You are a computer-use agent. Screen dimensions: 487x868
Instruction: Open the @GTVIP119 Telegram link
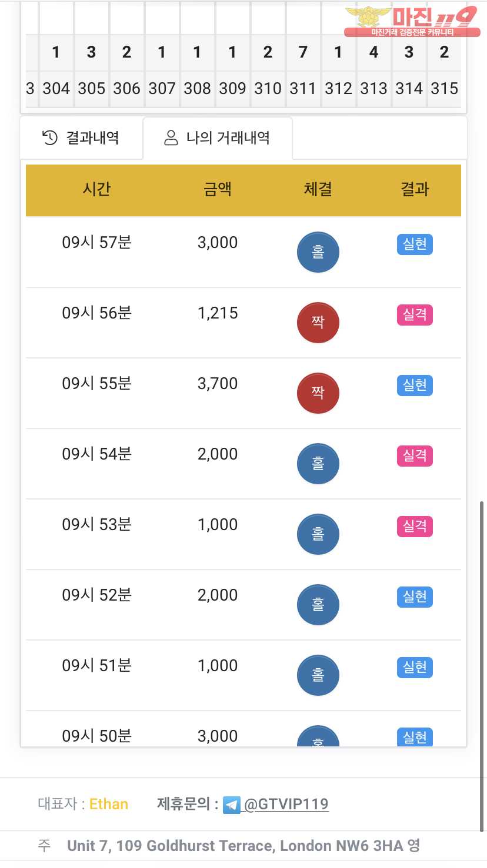tap(286, 805)
